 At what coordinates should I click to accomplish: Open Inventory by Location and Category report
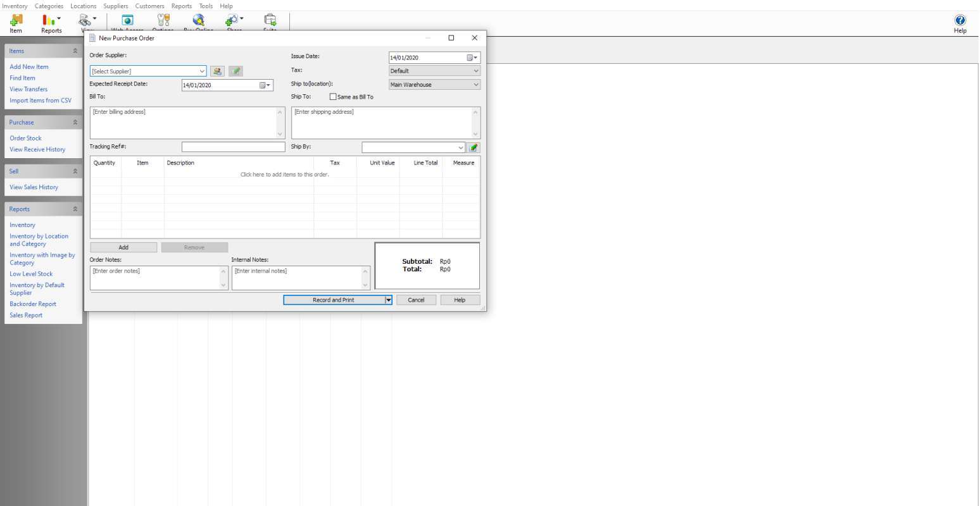coord(39,240)
